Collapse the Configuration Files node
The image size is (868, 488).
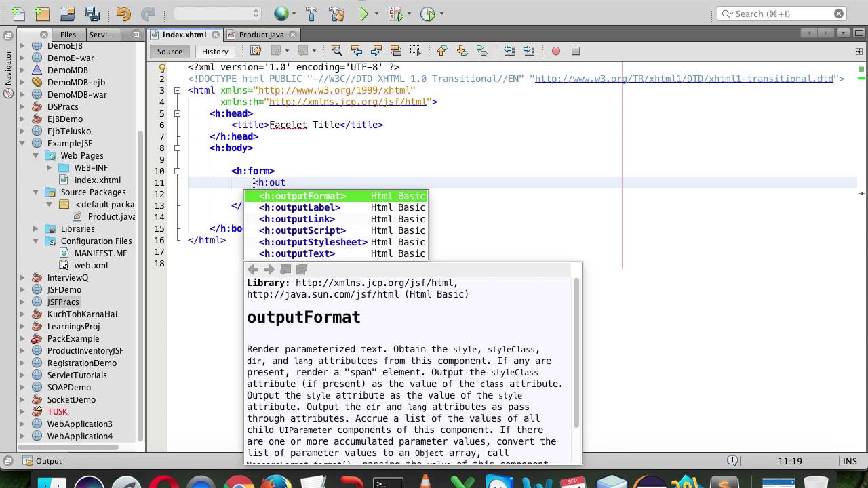pyautogui.click(x=36, y=241)
